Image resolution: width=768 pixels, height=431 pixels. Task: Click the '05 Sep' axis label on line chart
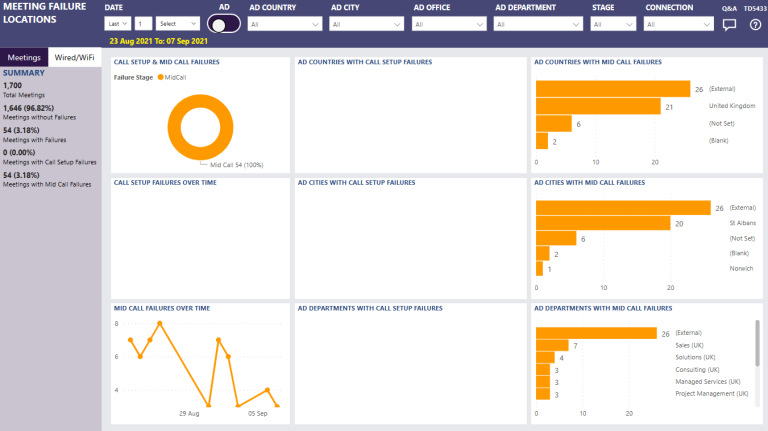tap(258, 413)
